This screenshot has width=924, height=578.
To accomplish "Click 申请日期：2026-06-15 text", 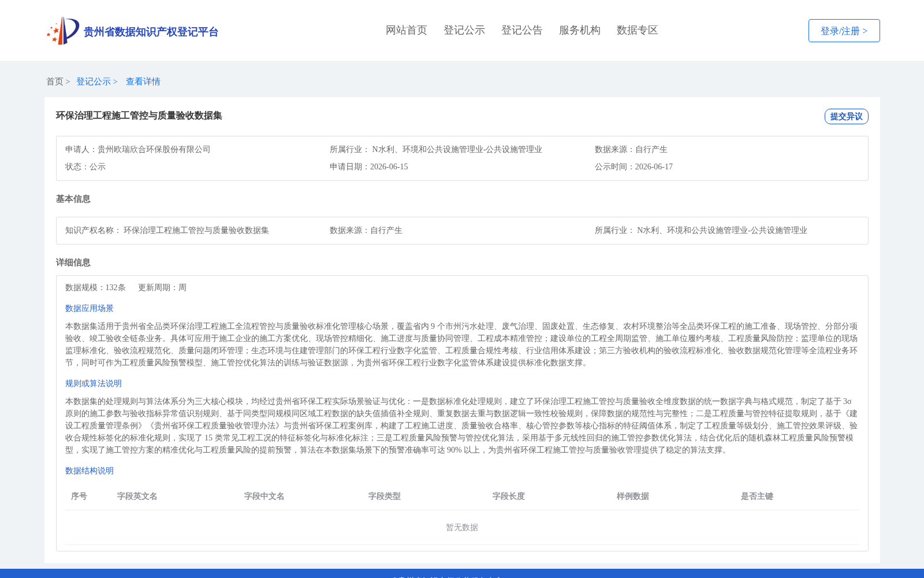I will (x=369, y=166).
